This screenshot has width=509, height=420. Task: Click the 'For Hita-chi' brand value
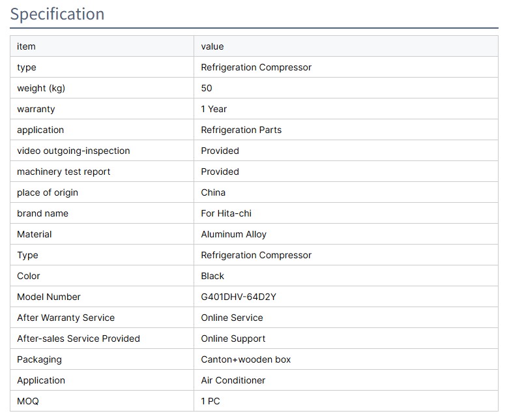click(x=225, y=213)
